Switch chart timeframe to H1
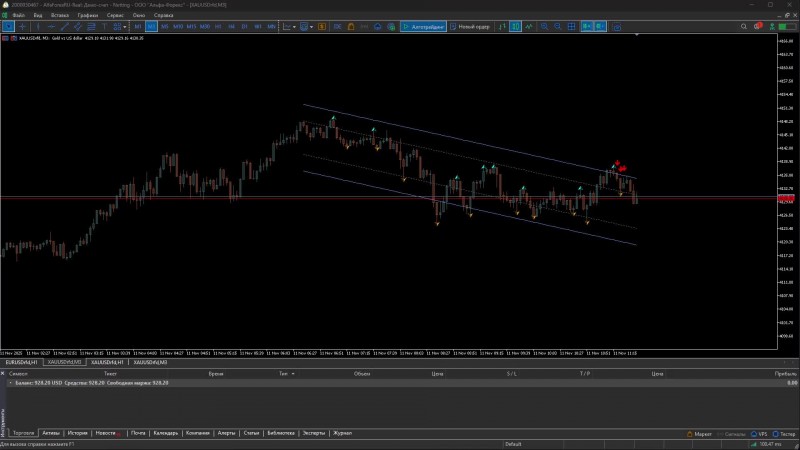 (218, 27)
